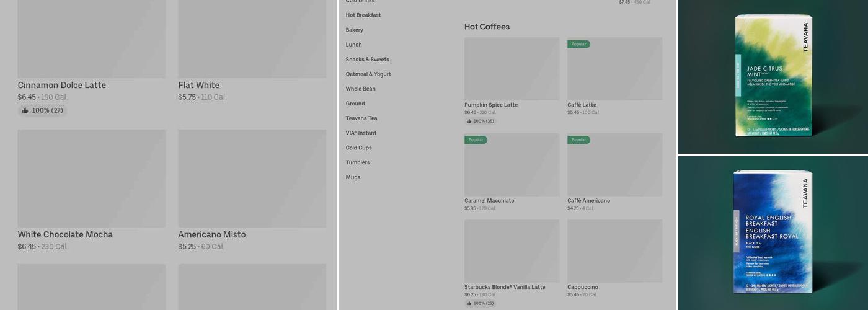Click the Americano Misto image placeholder
The height and width of the screenshot is (310, 868).
(252, 179)
